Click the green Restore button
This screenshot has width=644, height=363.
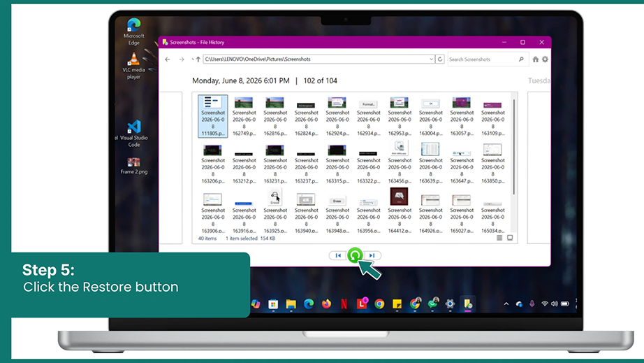coord(355,255)
